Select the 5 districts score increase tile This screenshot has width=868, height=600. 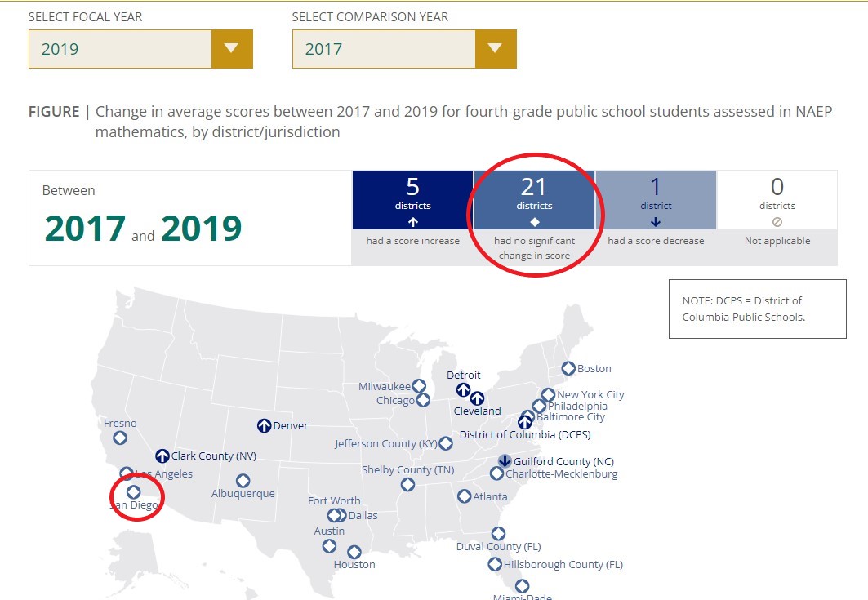412,200
